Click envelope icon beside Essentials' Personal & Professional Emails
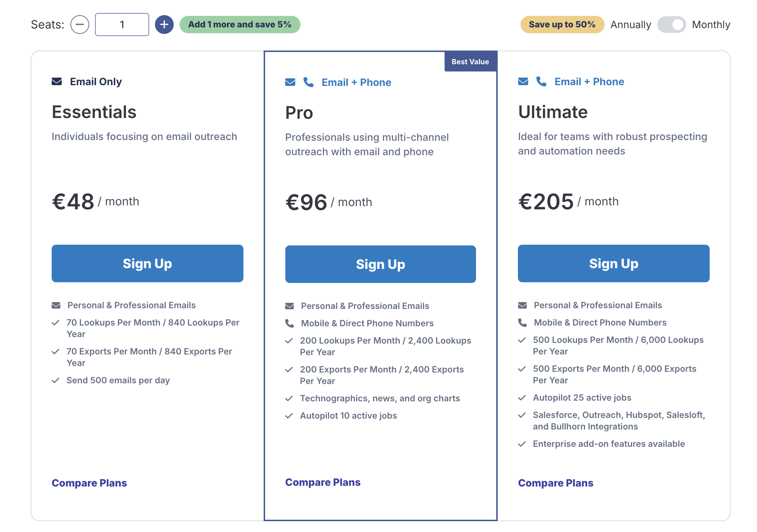This screenshot has height=532, width=757. [x=56, y=305]
